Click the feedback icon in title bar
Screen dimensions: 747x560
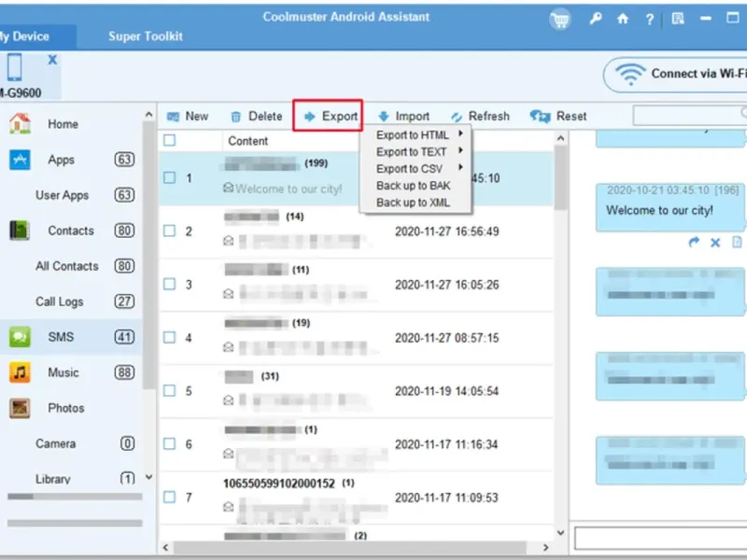678,19
